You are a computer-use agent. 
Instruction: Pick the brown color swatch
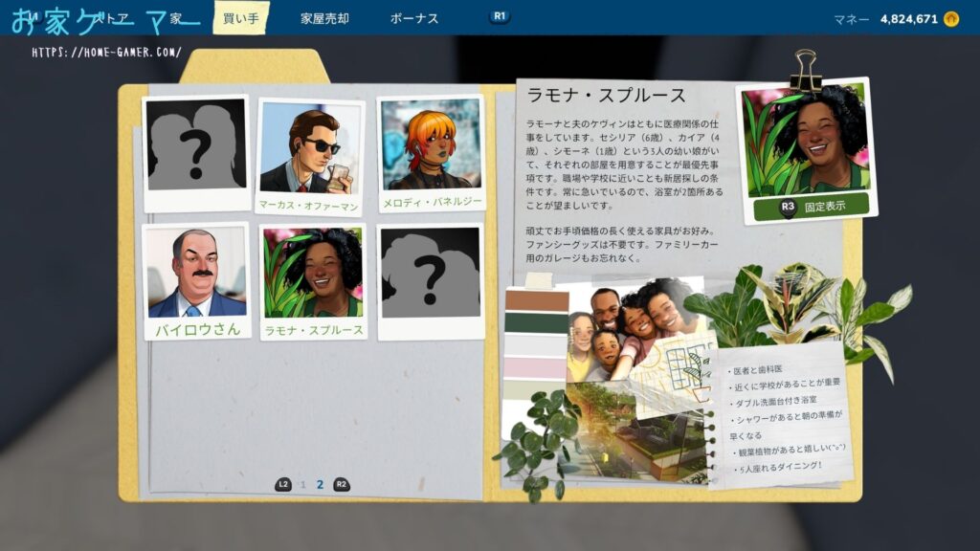pos(536,299)
